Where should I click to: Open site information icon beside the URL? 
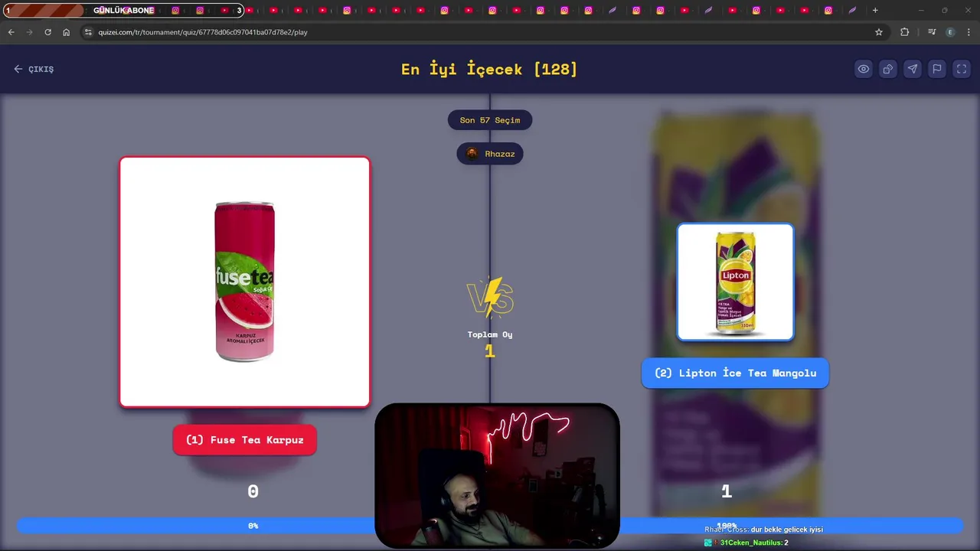click(x=88, y=32)
